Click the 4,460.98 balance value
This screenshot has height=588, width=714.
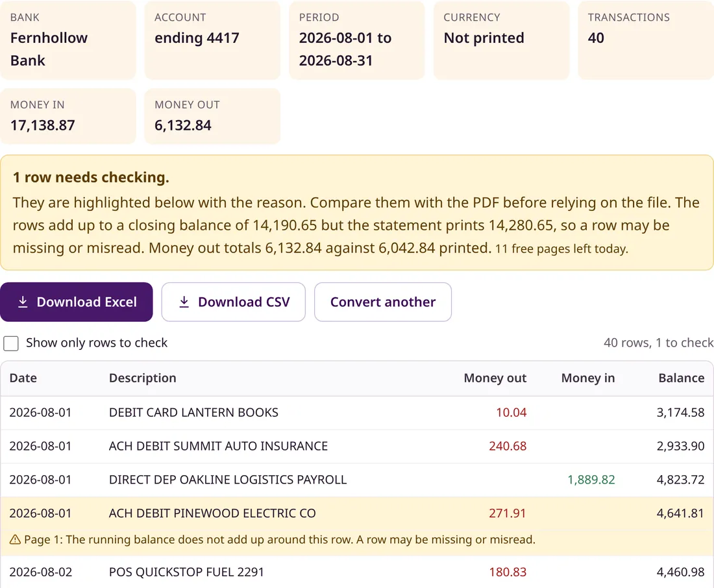coord(680,572)
